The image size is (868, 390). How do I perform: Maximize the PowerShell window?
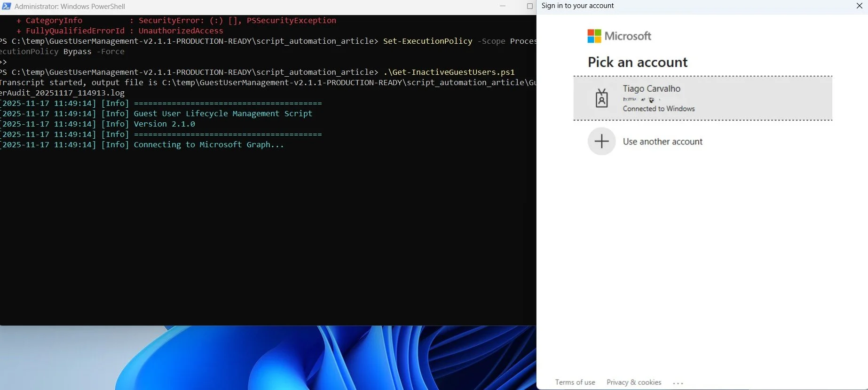coord(530,6)
